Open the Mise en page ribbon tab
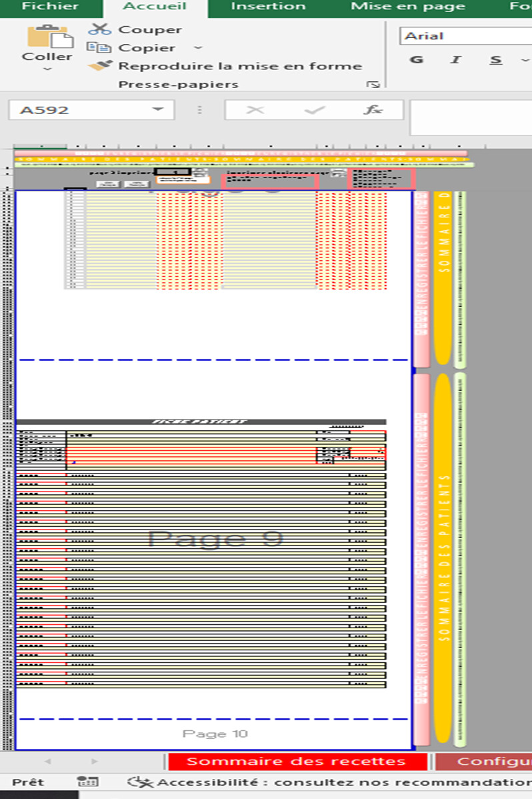Viewport: 532px width, 799px height. click(408, 7)
